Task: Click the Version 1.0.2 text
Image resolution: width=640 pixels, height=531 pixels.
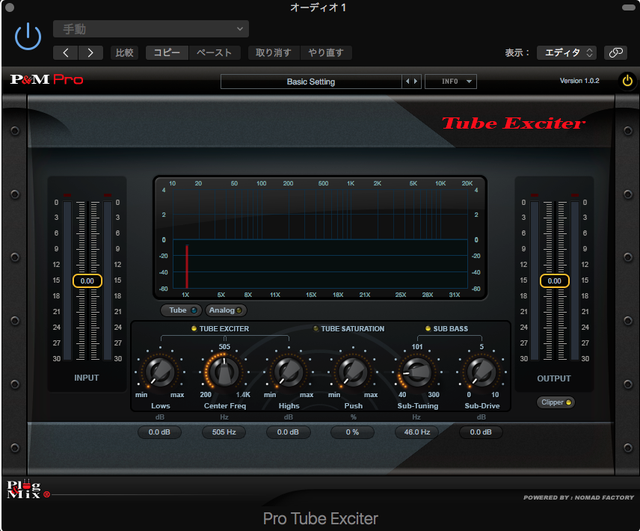Action: point(579,81)
